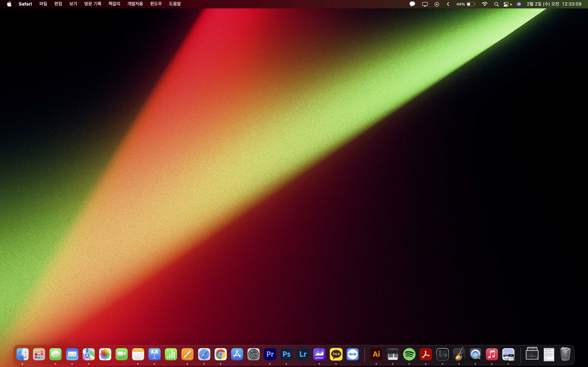
Task: Open Adobe Premiere Pro from the Dock
Action: click(x=270, y=354)
